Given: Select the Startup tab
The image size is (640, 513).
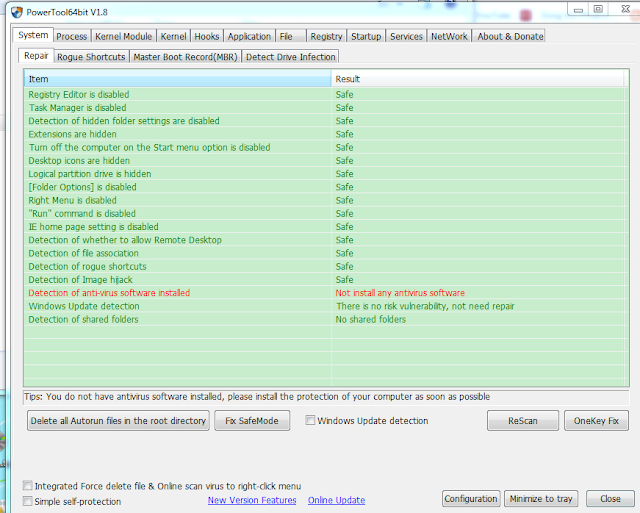Looking at the screenshot, I should click(366, 36).
